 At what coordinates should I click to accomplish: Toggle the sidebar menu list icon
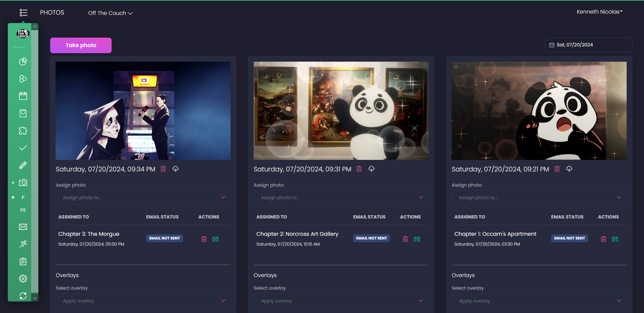pos(23,13)
